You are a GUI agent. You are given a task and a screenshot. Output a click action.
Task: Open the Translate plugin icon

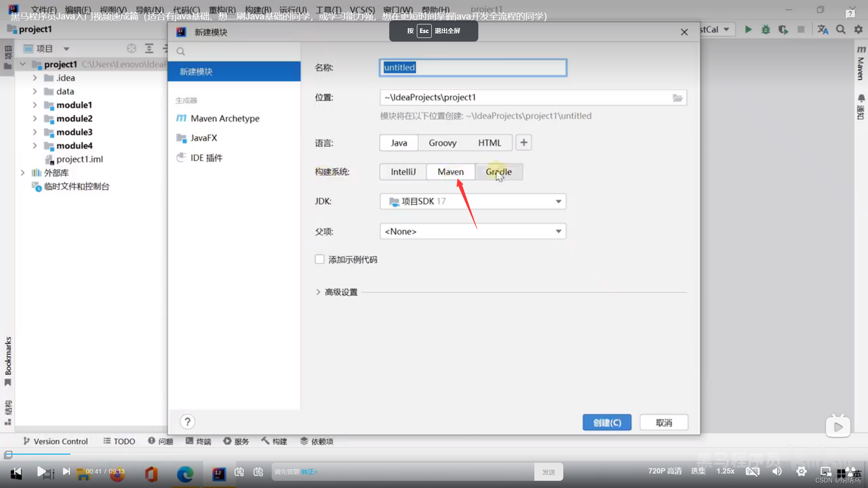click(x=823, y=29)
